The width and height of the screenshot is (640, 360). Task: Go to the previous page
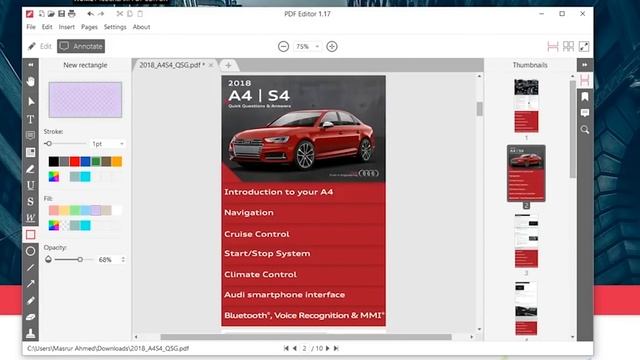295,348
